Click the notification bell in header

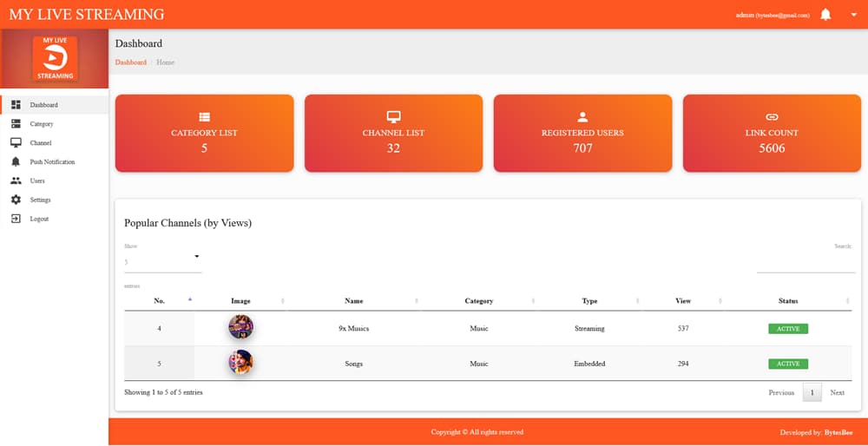pos(825,15)
